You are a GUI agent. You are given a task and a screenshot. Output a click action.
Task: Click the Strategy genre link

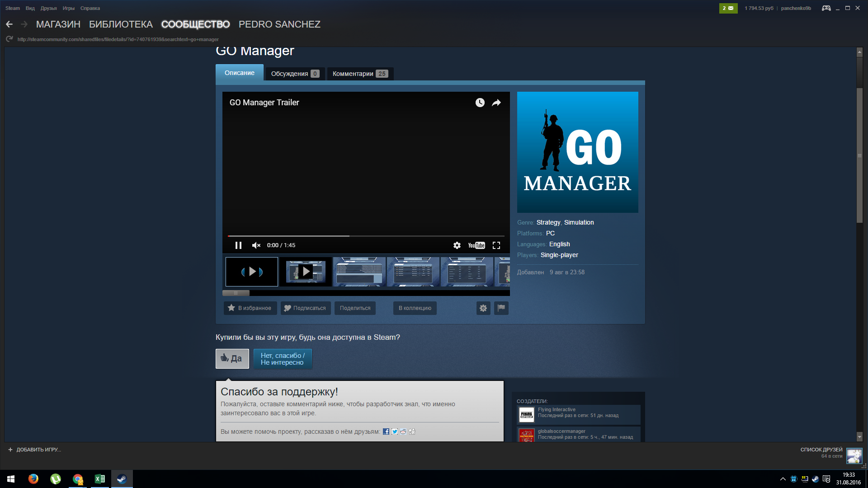tap(548, 222)
